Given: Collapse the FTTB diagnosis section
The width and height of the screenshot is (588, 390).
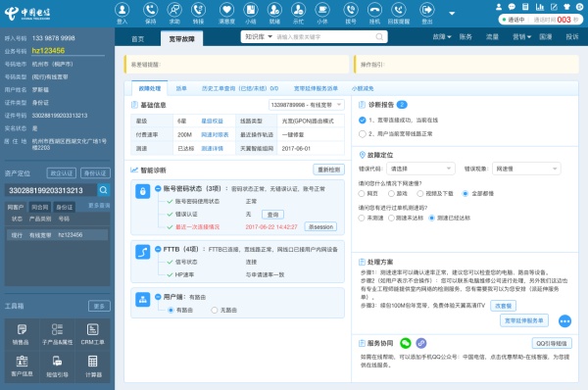Looking at the screenshot, I should click(158, 249).
